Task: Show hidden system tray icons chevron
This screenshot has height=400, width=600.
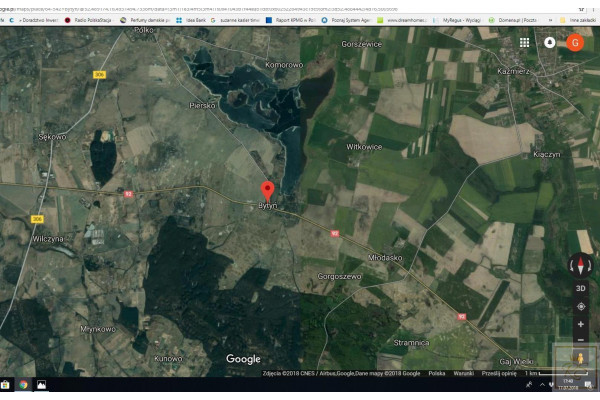Action: [x=542, y=385]
